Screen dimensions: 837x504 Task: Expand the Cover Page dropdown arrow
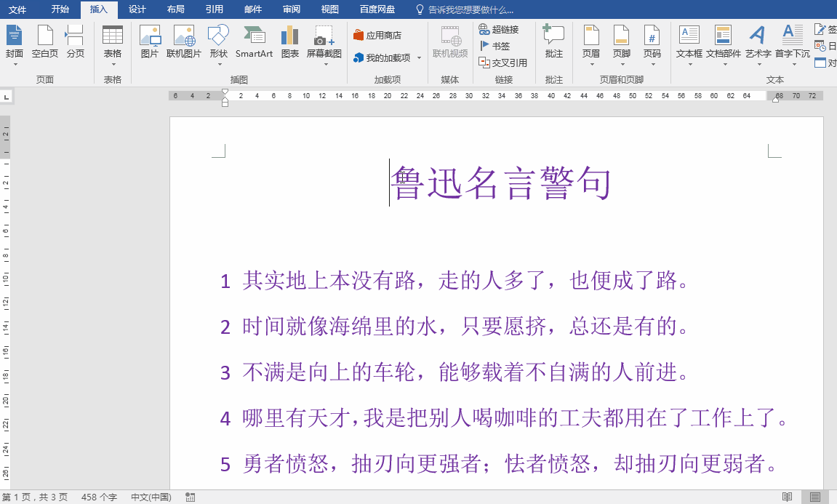point(15,65)
